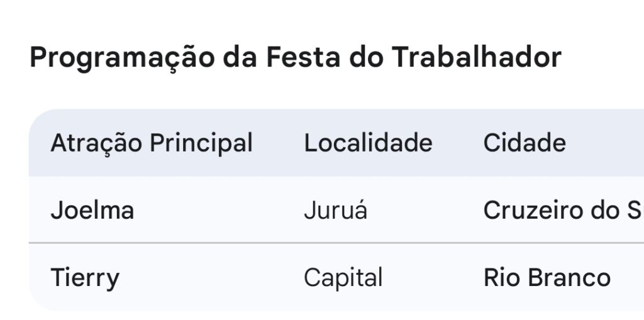
Task: Click the word "Trabalhador" in the title
Action: [477, 58]
